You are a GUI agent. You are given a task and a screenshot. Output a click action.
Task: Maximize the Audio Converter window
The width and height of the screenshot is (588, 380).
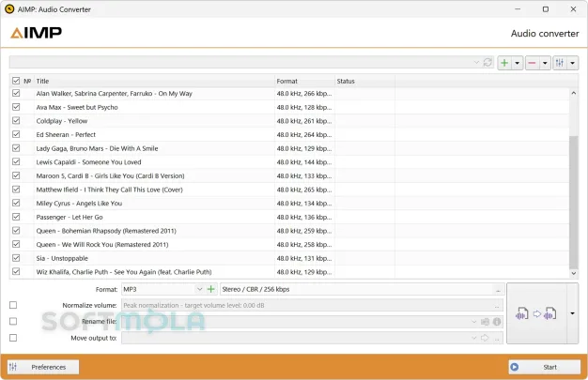pos(546,9)
